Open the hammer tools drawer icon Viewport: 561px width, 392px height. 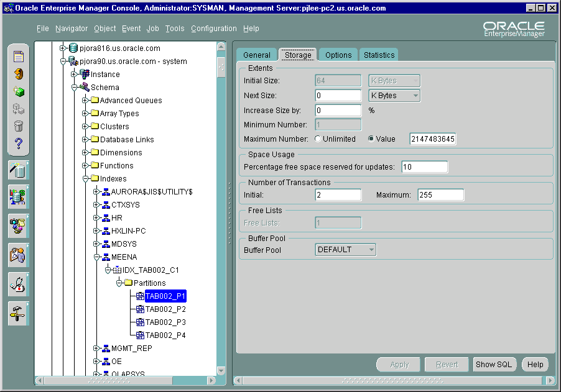(x=18, y=313)
